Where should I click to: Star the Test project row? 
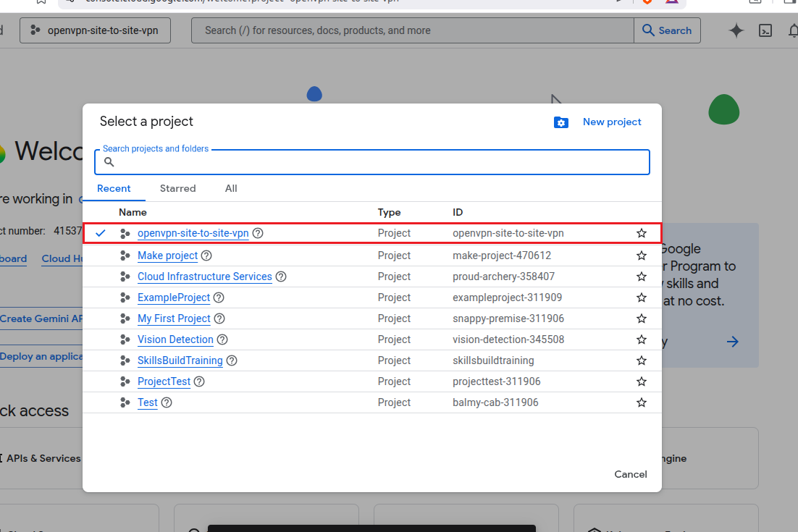(x=642, y=402)
